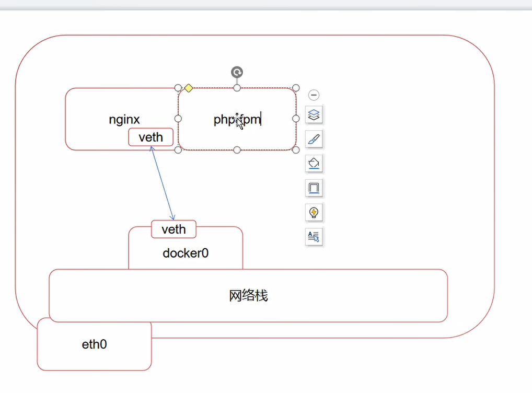Click the yellow diamond corner adjustment handle

tap(189, 88)
